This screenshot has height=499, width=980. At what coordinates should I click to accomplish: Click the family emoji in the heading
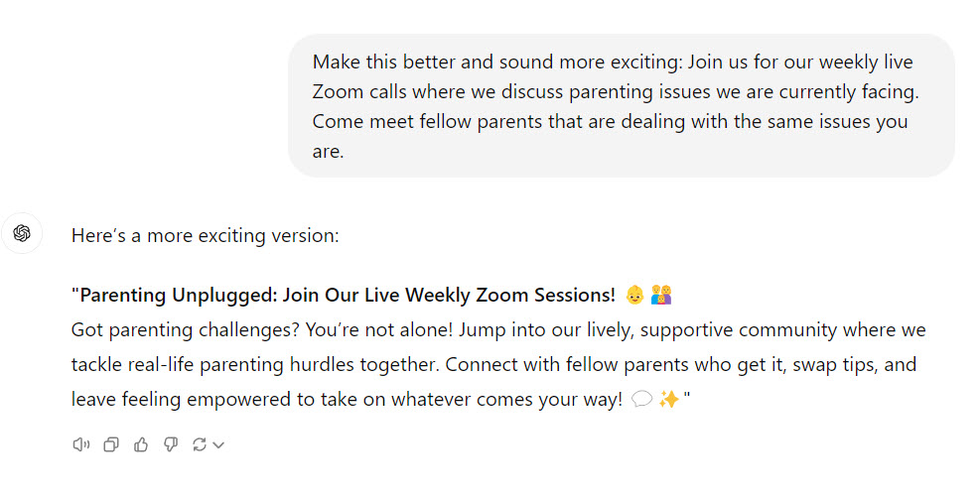click(x=661, y=295)
